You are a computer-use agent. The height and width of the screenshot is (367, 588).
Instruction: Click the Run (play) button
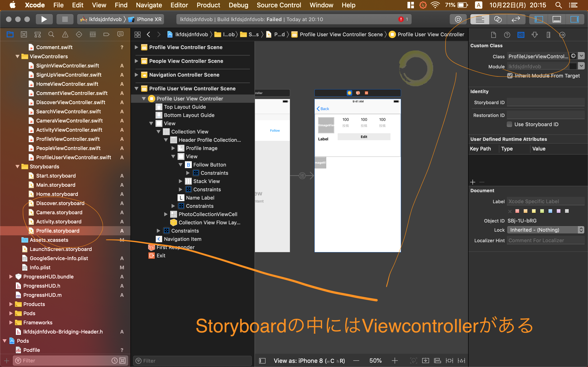coord(44,19)
